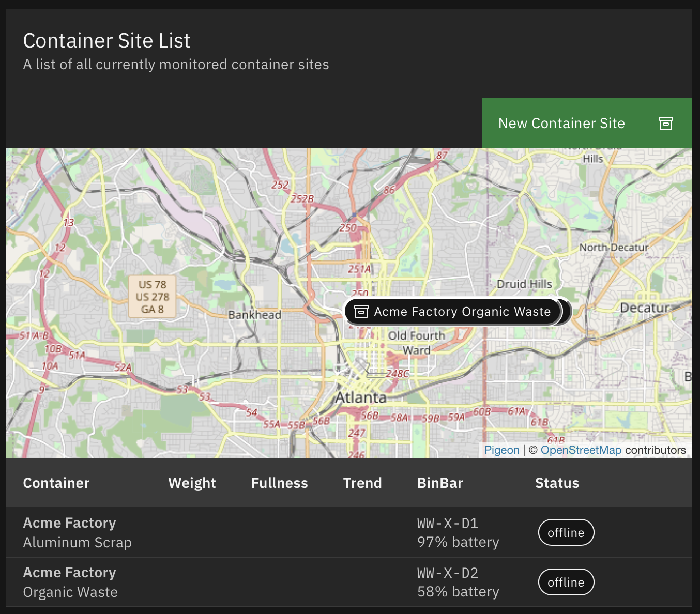Click the 58% battery text
The height and width of the screenshot is (614, 700).
(x=458, y=592)
